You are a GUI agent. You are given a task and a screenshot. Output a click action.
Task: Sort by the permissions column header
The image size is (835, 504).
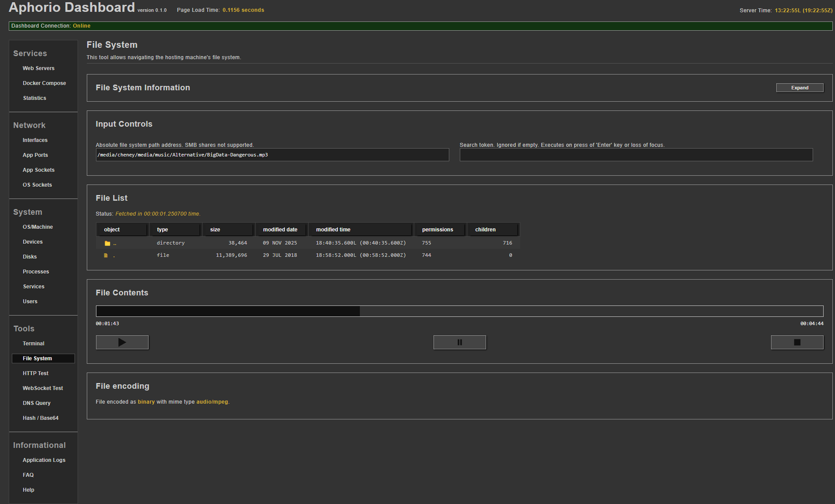click(438, 230)
